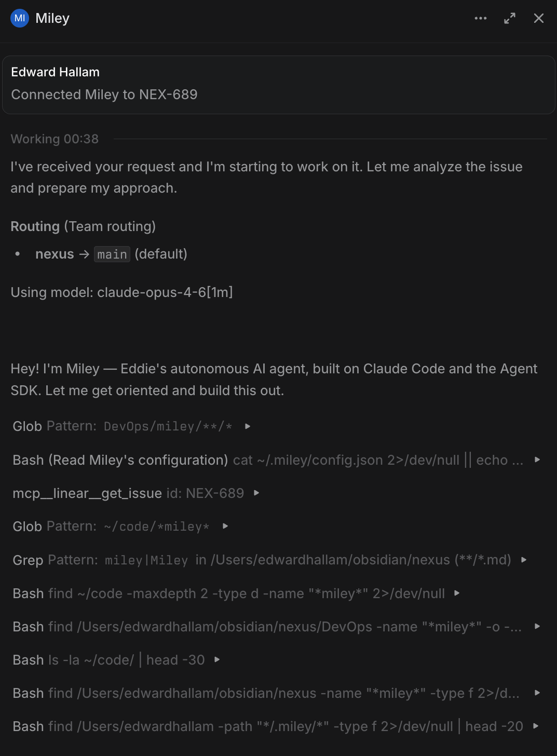Viewport: 557px width, 756px height.
Task: Expand the Bash ls -la ~/code/ entry
Action: [x=217, y=659]
